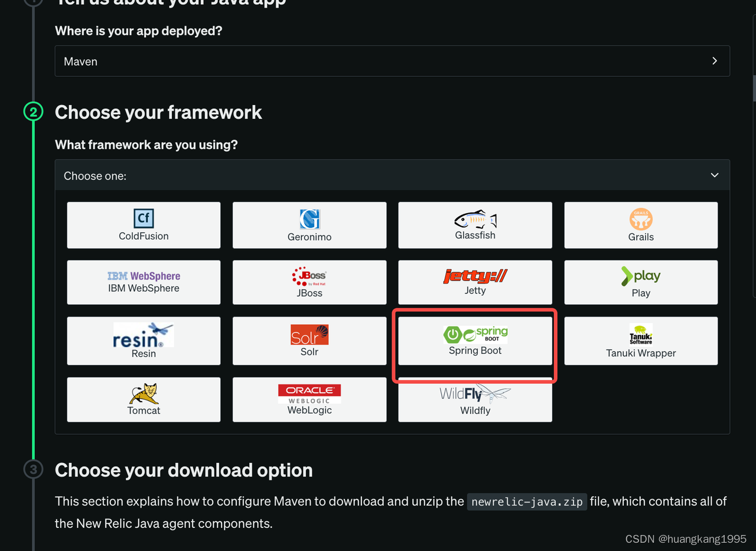This screenshot has width=756, height=551.
Task: Click the Tomcat logo tile
Action: [x=144, y=399]
